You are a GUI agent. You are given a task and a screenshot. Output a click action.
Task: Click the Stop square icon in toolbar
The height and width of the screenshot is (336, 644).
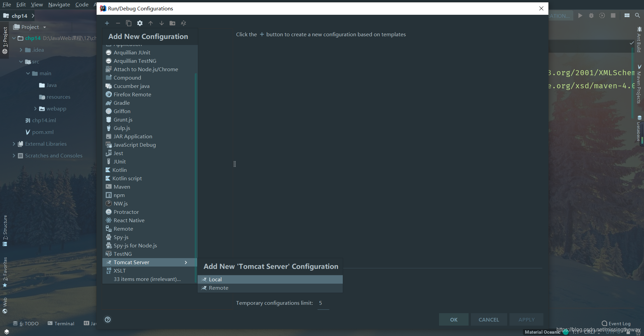coord(613,15)
